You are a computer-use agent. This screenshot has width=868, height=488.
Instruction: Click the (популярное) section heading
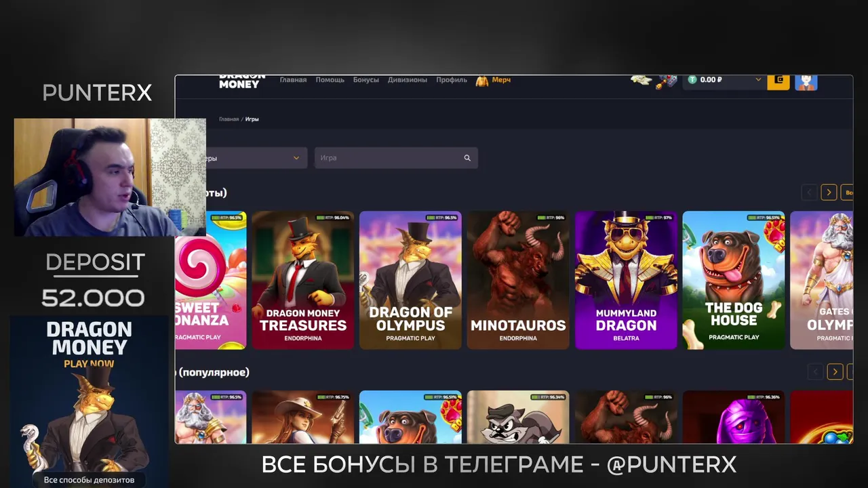[x=213, y=372]
